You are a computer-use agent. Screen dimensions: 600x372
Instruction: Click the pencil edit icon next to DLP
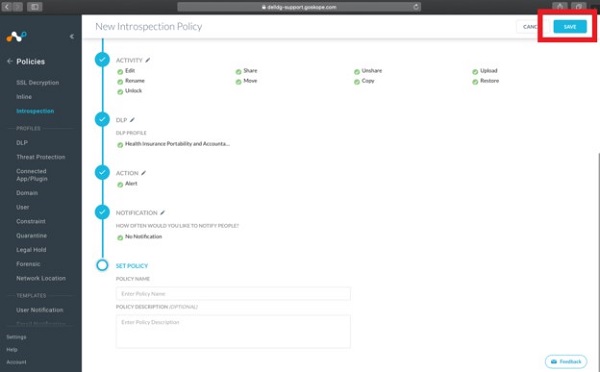click(132, 120)
